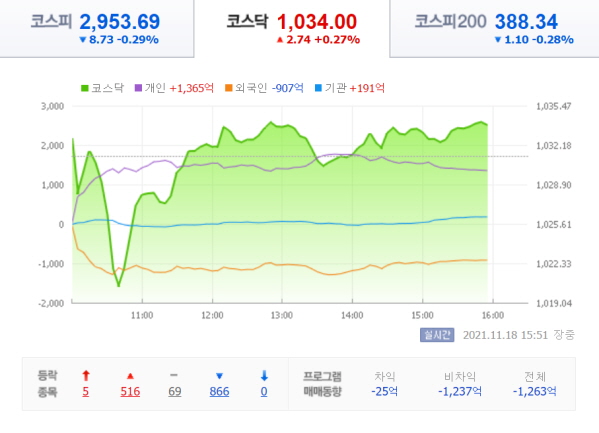Open the upper-limit stocks count 5

[86, 391]
